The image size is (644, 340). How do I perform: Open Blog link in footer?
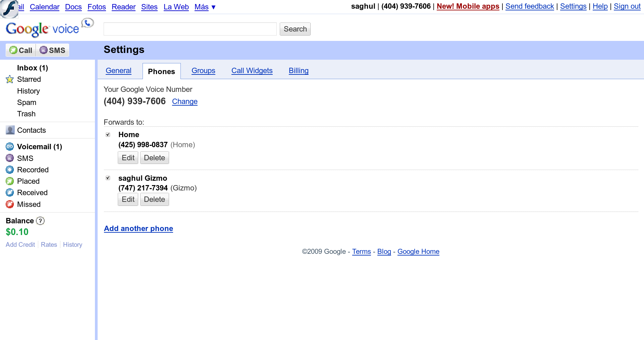[384, 251]
